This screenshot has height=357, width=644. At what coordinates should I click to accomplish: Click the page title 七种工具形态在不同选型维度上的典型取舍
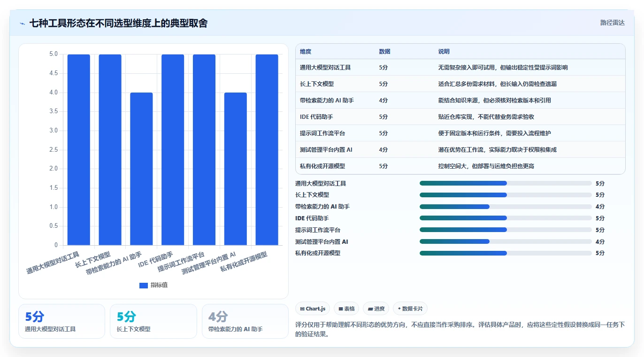[118, 23]
